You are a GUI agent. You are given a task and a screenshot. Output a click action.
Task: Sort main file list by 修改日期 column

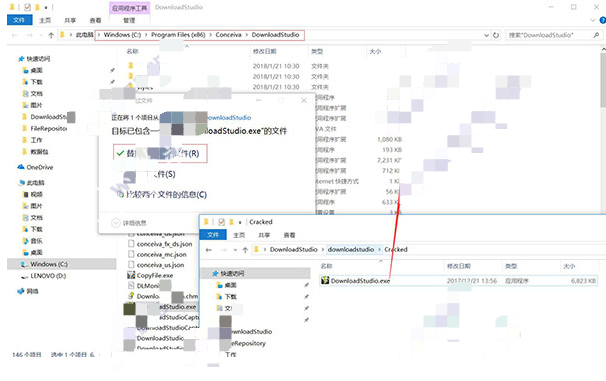click(264, 51)
